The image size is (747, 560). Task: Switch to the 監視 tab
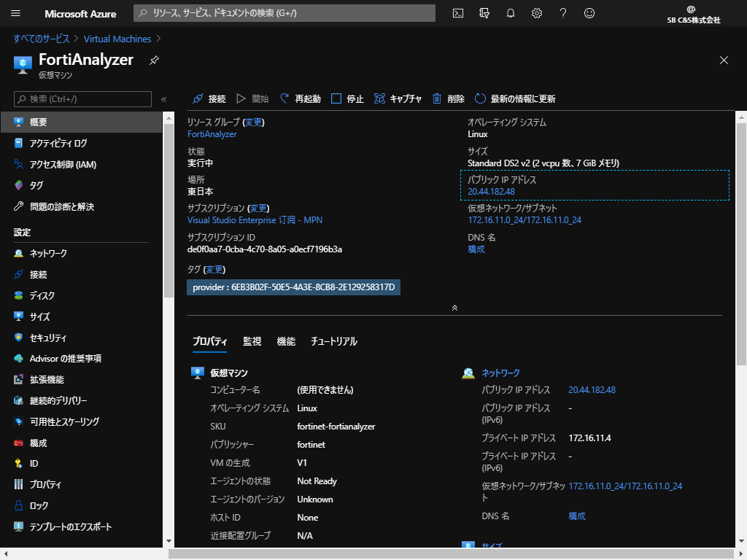pos(252,341)
